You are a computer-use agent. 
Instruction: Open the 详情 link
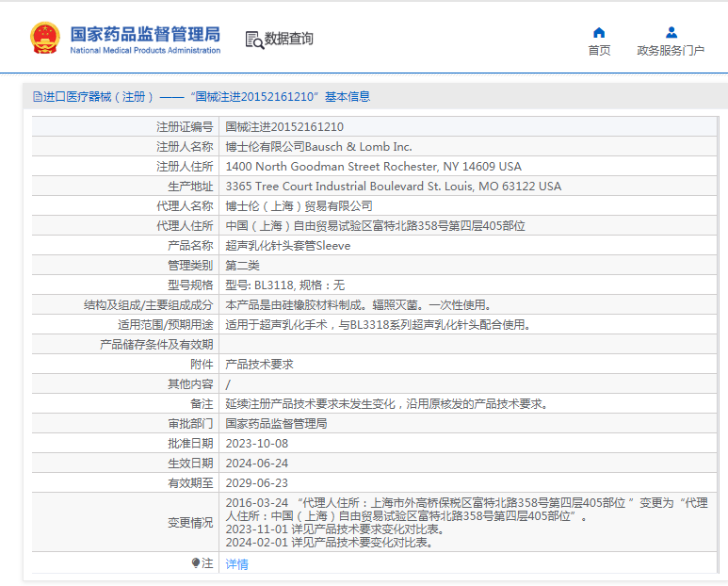coord(236,564)
